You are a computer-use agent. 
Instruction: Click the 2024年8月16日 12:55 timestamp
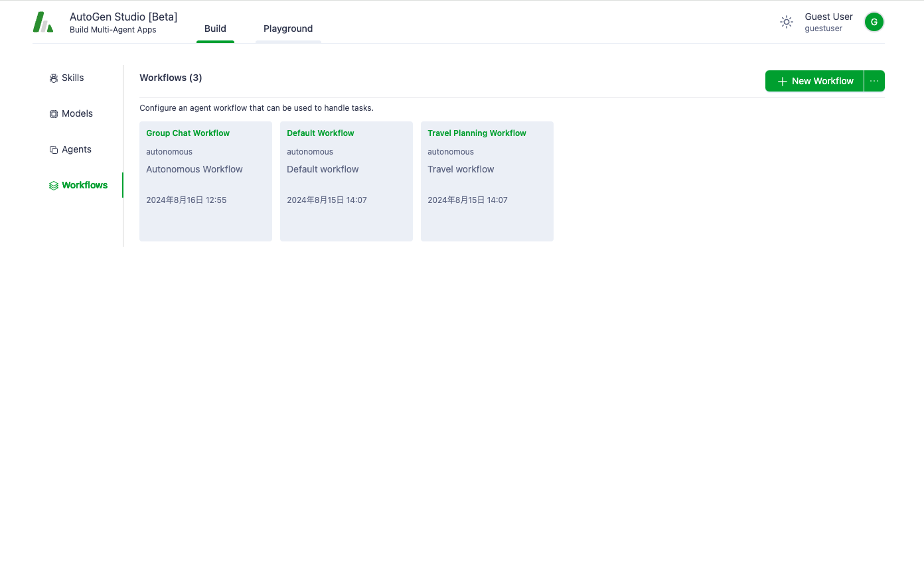point(187,200)
